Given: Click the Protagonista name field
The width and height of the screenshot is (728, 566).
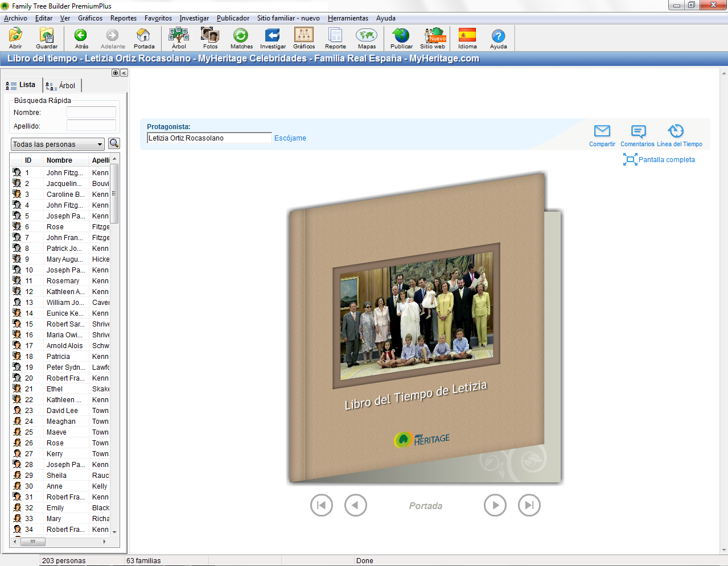Looking at the screenshot, I should click(209, 138).
